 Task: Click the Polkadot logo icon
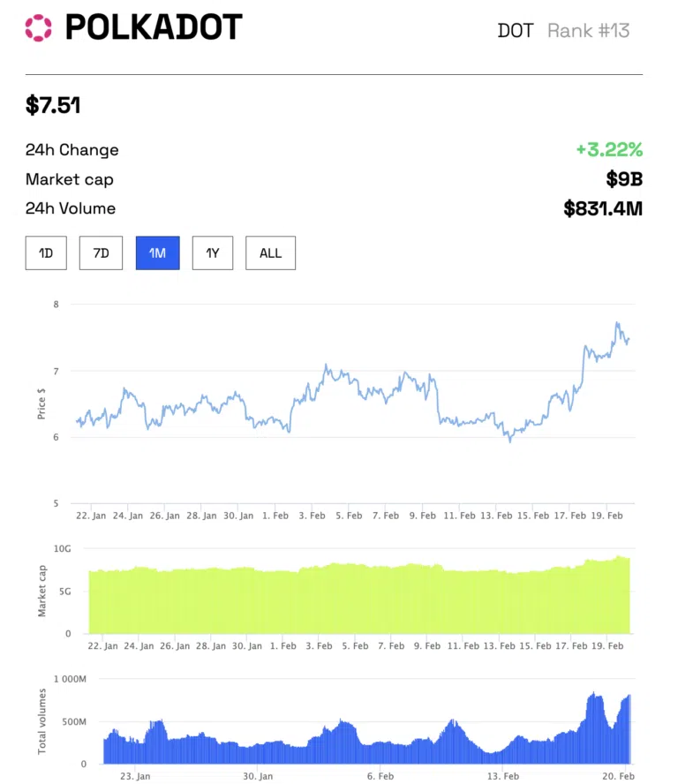pyautogui.click(x=39, y=28)
